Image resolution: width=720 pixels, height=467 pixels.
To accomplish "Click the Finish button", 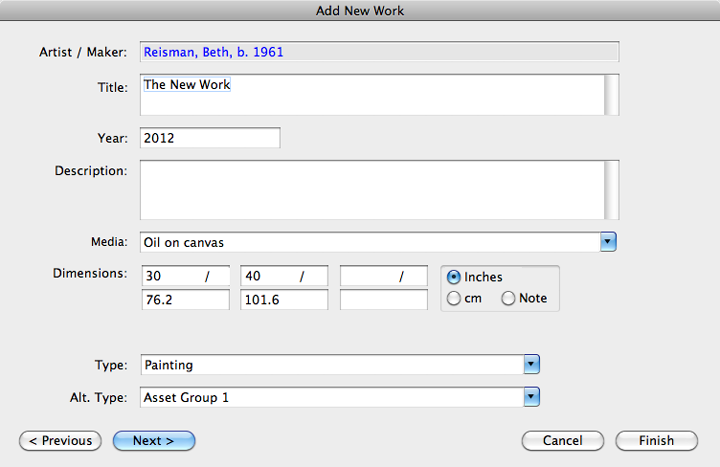I will (657, 441).
